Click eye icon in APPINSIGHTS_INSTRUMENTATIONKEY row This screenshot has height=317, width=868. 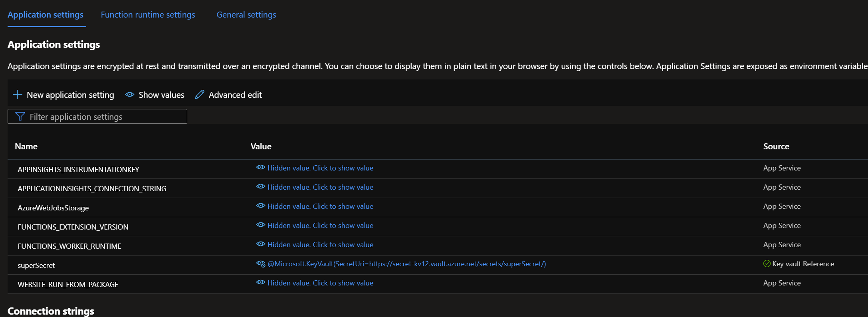[x=261, y=168]
